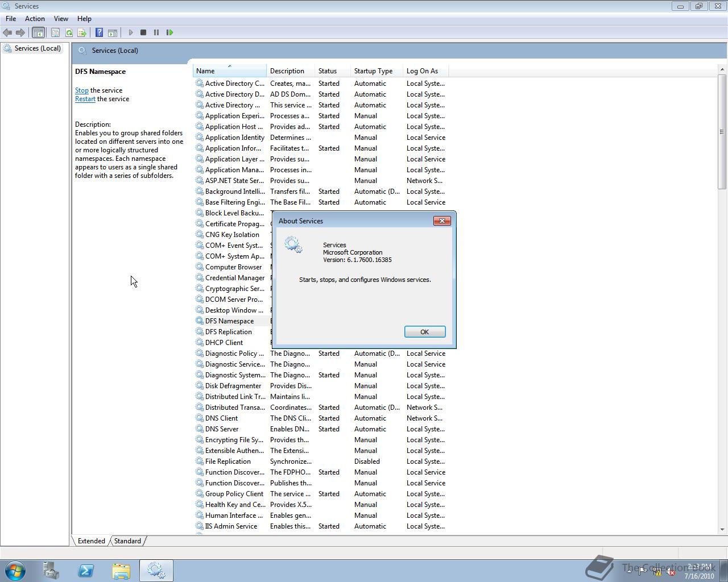
Task: Click the taskbar clock date 7/16/2010
Action: click(x=699, y=576)
